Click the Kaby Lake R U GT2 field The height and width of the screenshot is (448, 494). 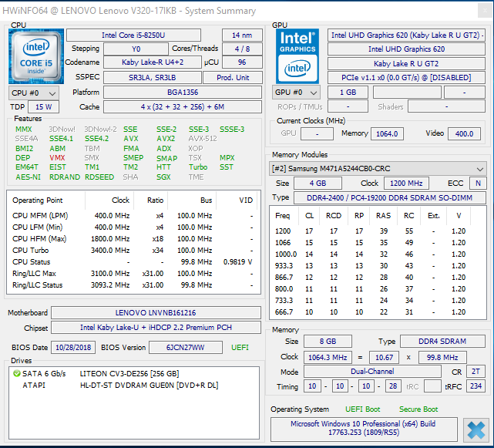[406, 63]
